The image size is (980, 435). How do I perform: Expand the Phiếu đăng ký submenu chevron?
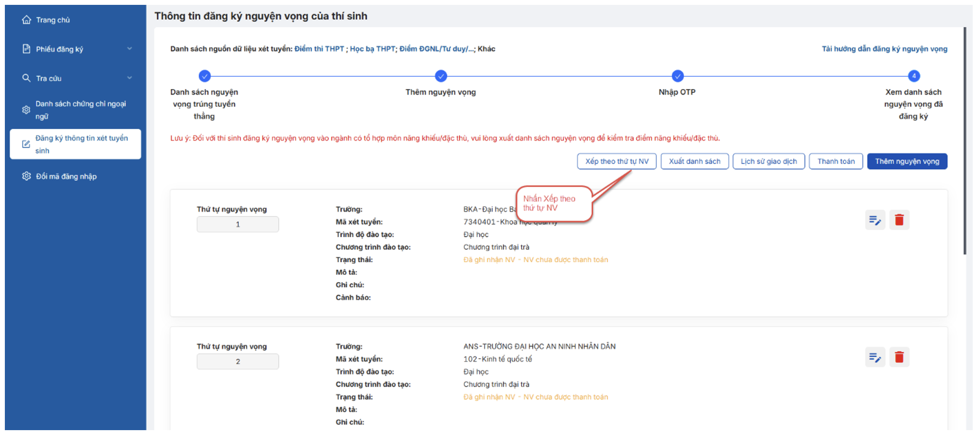click(x=130, y=49)
